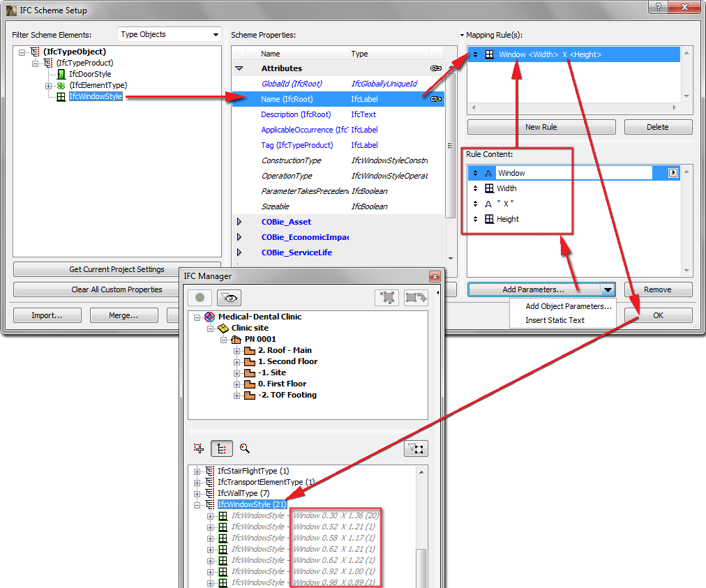
Task: Click the mapping rules horizontal scrollbar
Action: point(573,108)
